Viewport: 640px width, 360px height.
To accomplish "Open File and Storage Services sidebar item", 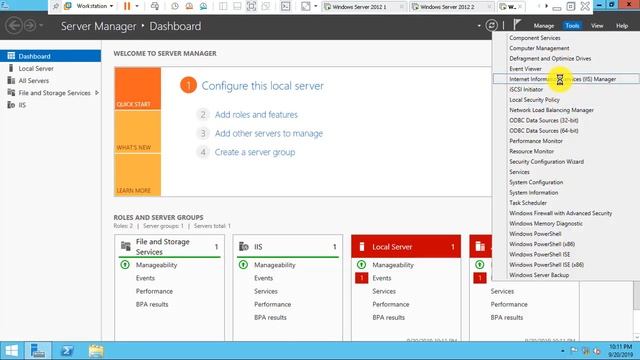I will 54,93.
